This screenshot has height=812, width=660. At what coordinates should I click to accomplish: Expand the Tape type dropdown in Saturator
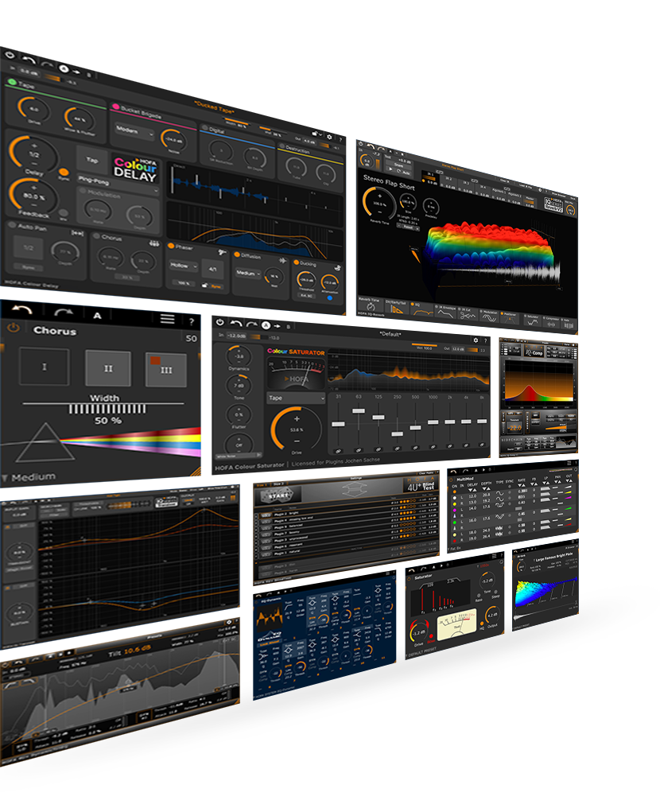click(x=296, y=398)
